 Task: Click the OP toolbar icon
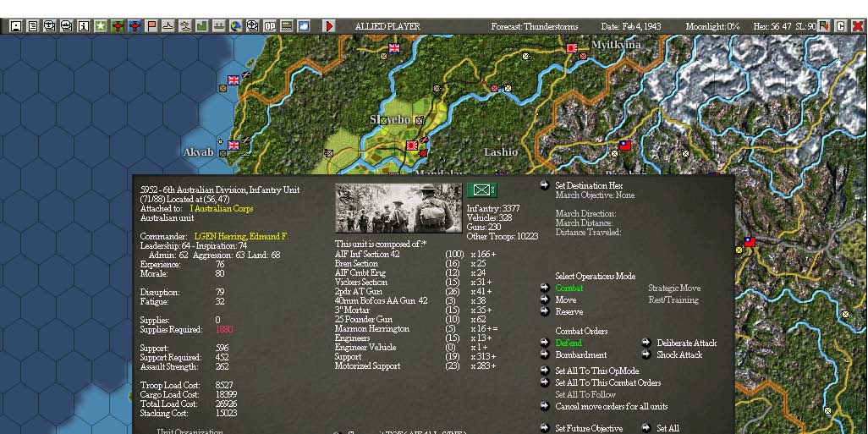click(270, 26)
